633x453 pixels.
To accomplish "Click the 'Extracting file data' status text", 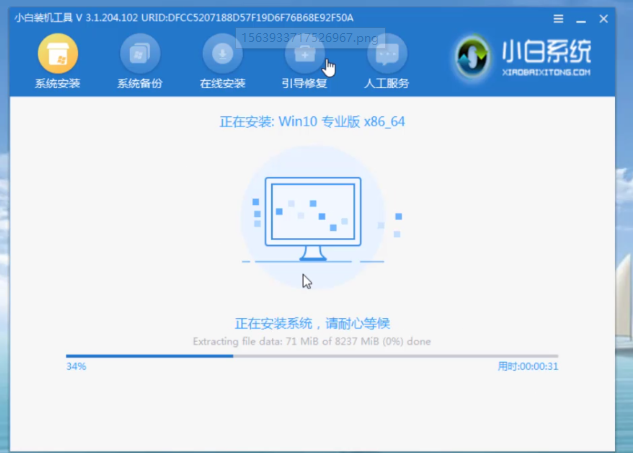I will pos(312,342).
